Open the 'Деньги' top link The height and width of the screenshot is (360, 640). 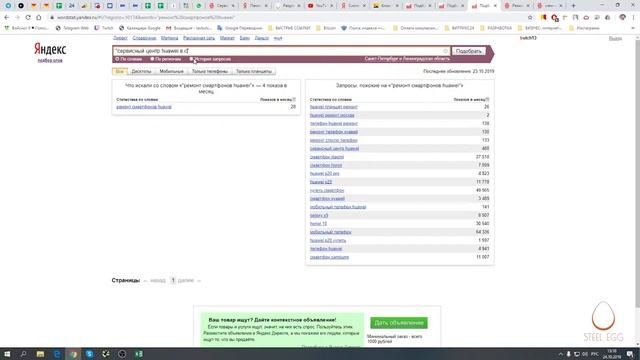click(262, 38)
